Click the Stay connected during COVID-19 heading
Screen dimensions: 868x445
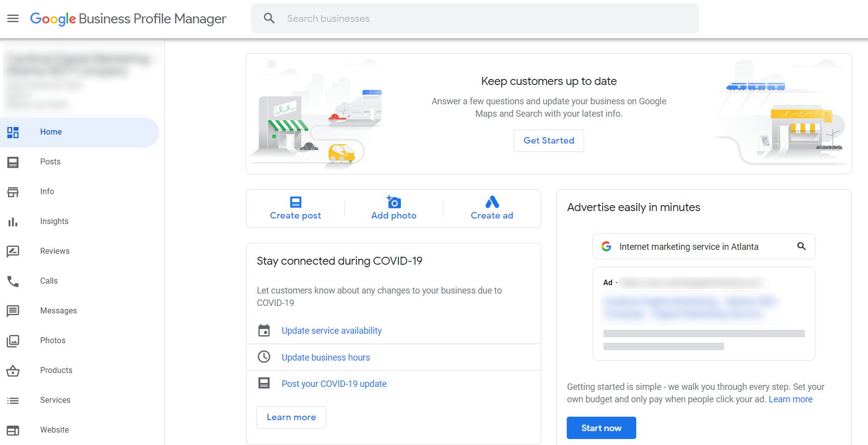coord(339,261)
